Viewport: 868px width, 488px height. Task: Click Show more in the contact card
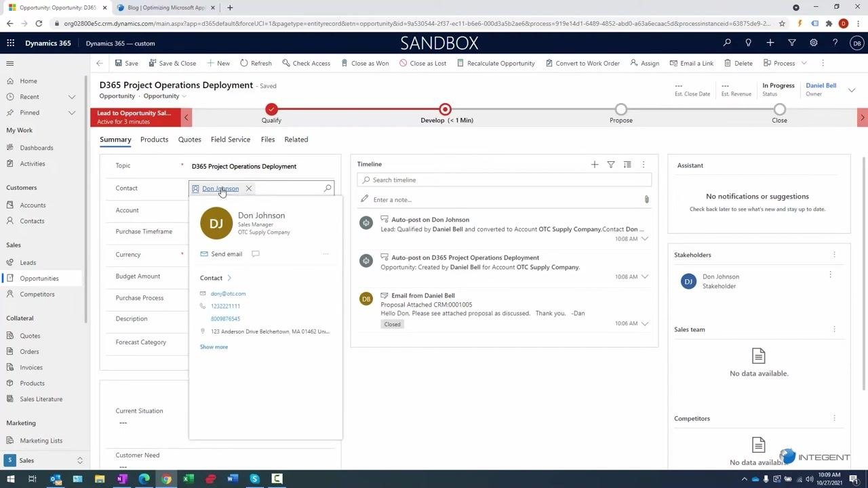(214, 346)
